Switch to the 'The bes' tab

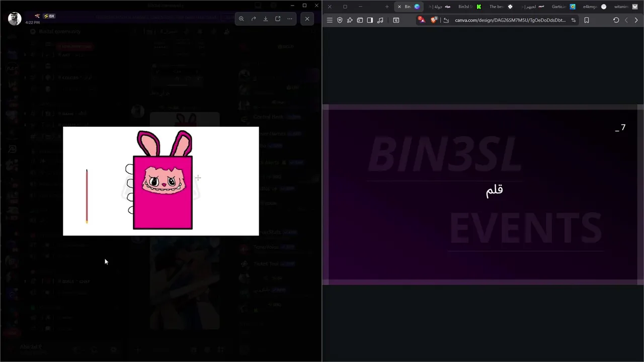pos(501,7)
